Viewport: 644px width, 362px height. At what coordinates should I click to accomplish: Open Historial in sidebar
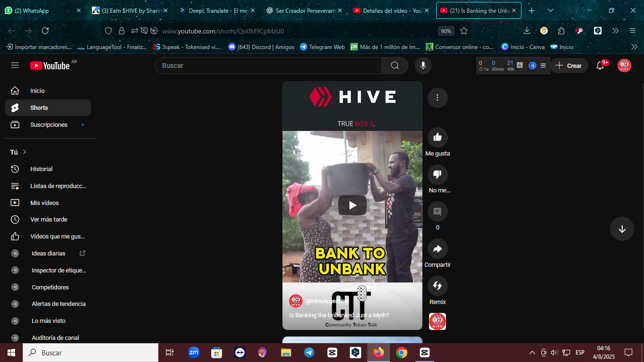[x=48, y=169]
